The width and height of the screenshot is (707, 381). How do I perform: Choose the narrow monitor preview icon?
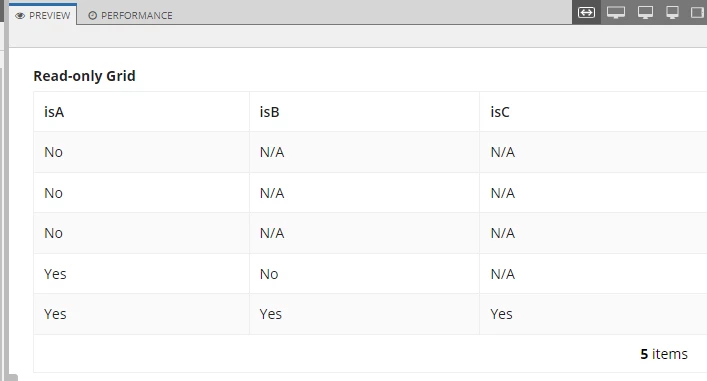(672, 12)
